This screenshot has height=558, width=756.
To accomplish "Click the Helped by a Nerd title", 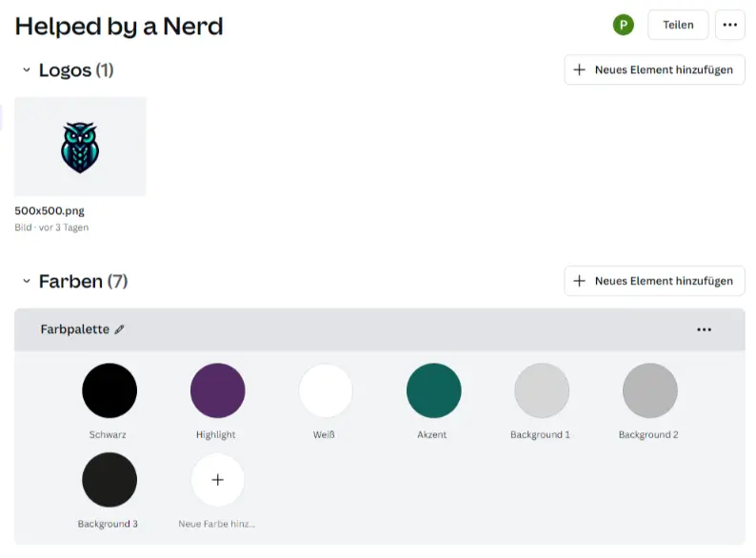I will coord(119,26).
